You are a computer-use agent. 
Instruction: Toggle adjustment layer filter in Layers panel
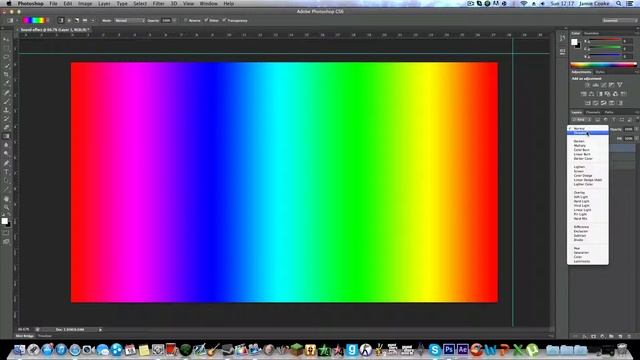pyautogui.click(x=606, y=120)
